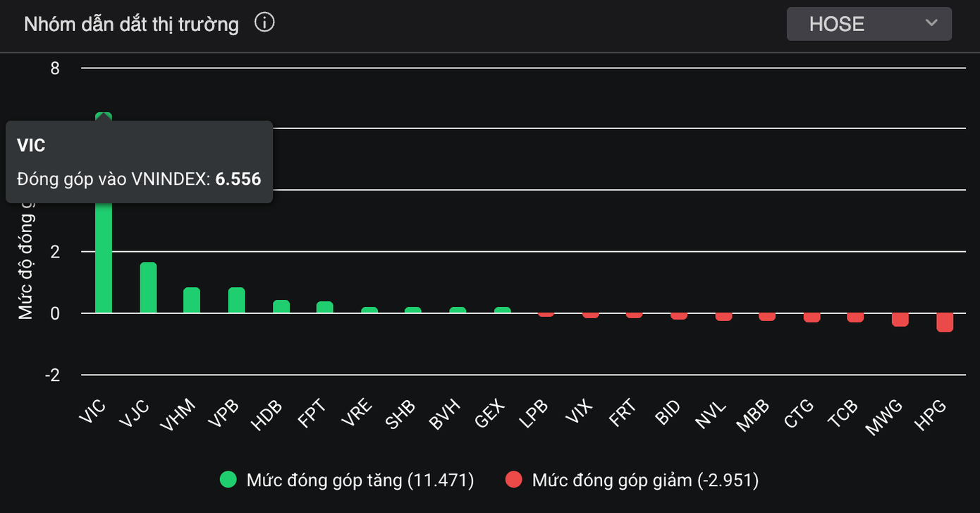The width and height of the screenshot is (980, 513).
Task: Select the HDB bar
Action: (281, 307)
